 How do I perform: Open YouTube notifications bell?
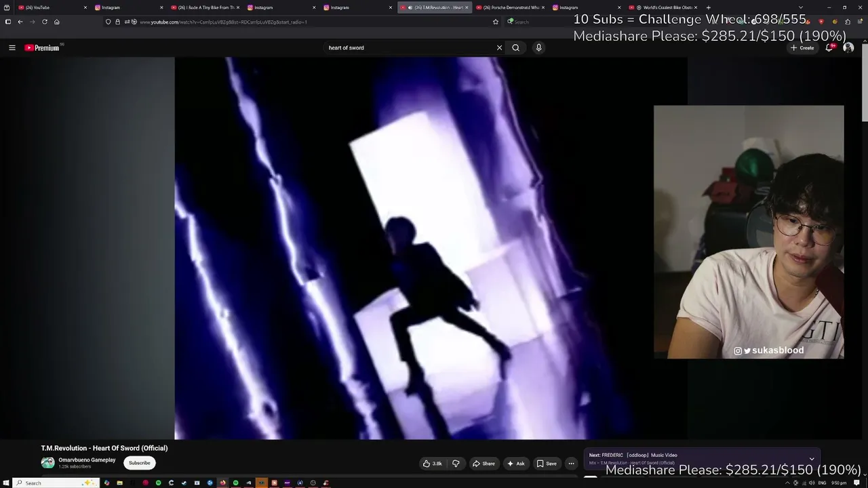pos(829,47)
